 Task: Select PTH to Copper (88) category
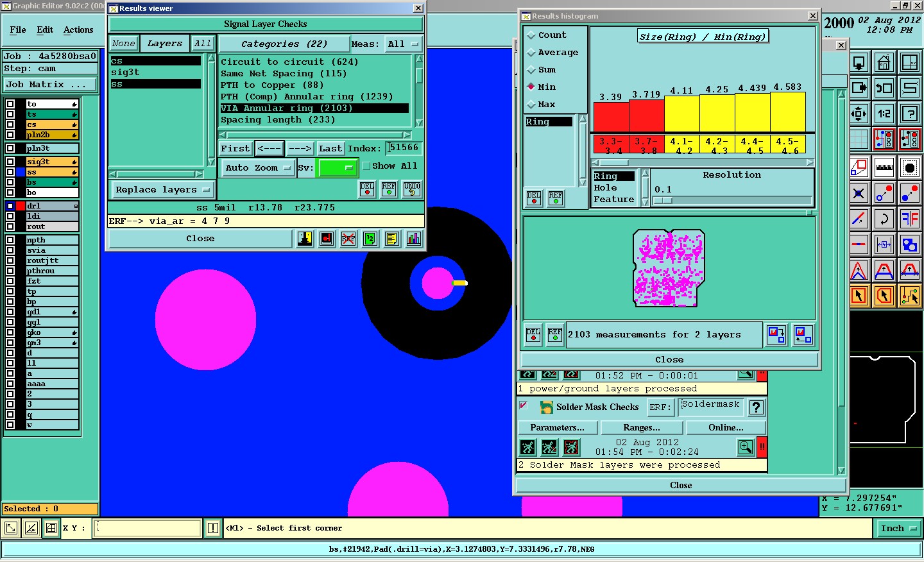(272, 85)
